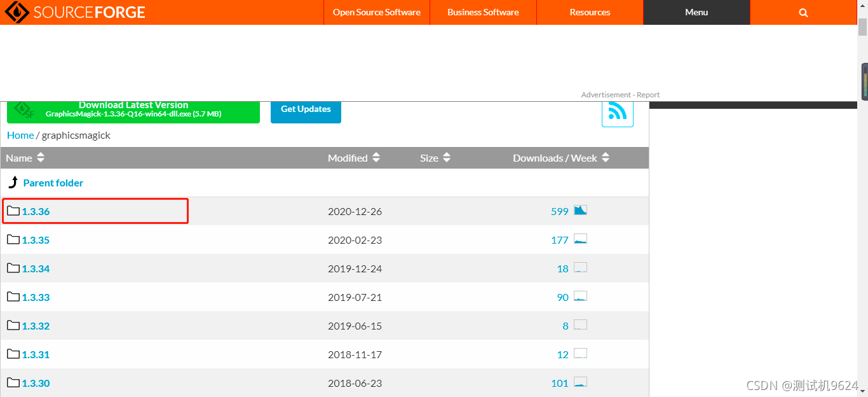The width and height of the screenshot is (868, 397).
Task: Click the Advertisement - Report link
Action: [620, 95]
